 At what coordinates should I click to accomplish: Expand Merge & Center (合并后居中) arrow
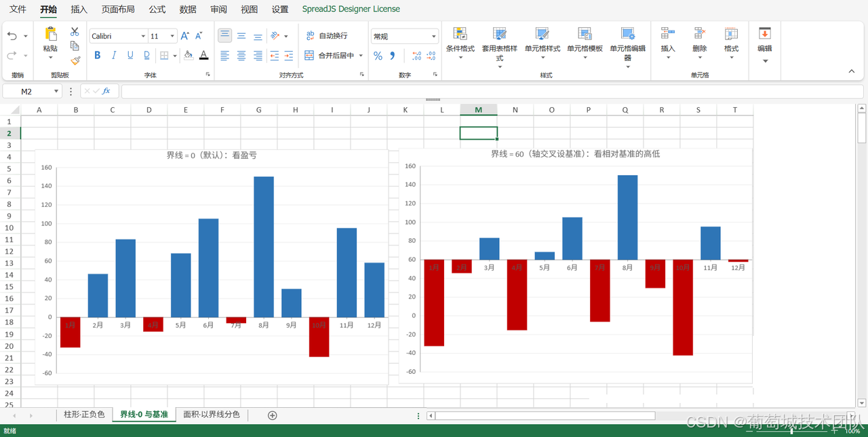[361, 56]
